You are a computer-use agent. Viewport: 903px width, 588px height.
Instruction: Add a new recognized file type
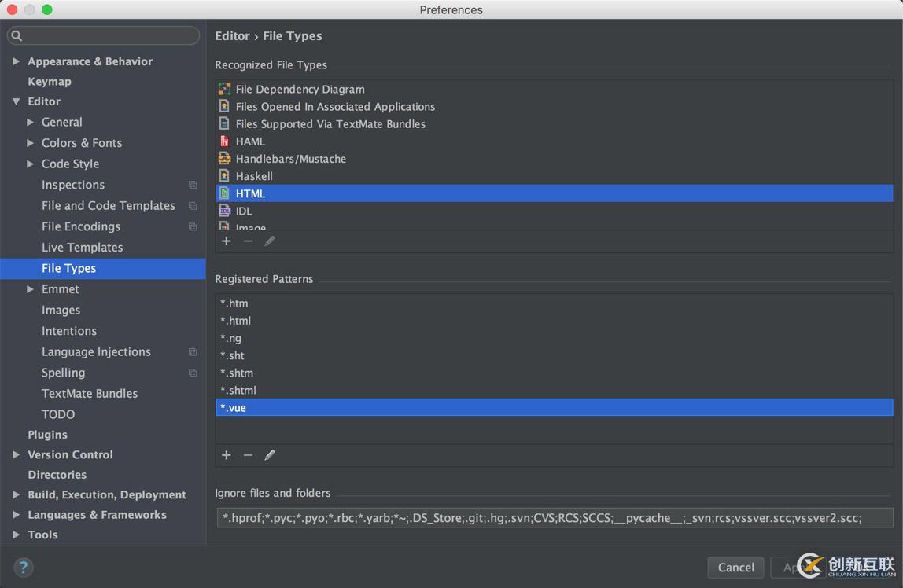[226, 241]
